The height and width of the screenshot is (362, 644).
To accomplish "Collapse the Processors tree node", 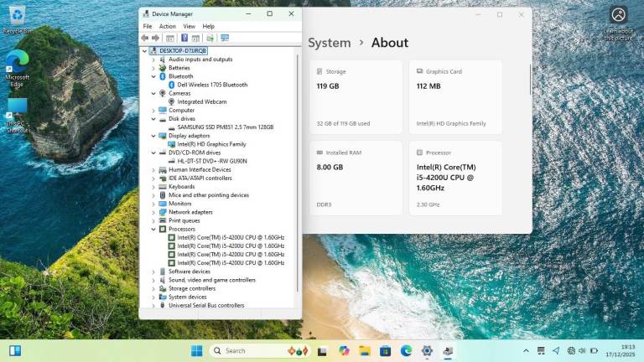I will pos(153,229).
